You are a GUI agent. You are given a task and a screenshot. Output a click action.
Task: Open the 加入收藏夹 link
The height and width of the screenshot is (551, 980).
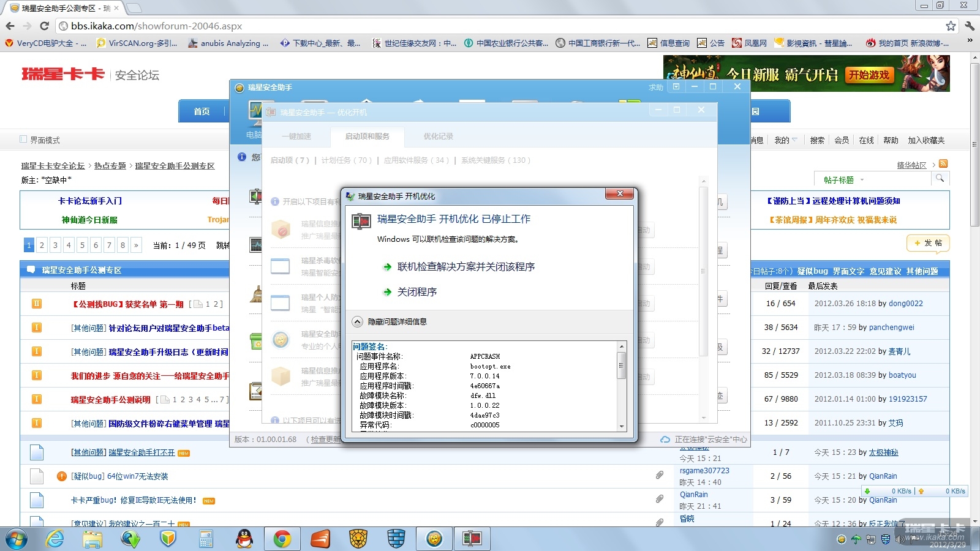(x=926, y=140)
